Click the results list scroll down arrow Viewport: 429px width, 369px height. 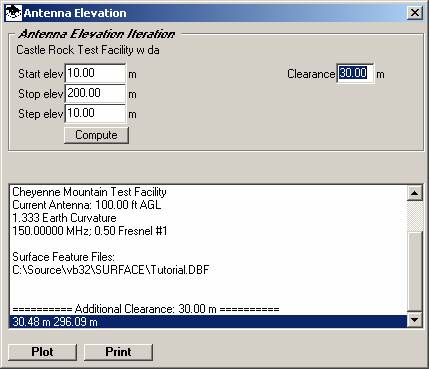[415, 320]
